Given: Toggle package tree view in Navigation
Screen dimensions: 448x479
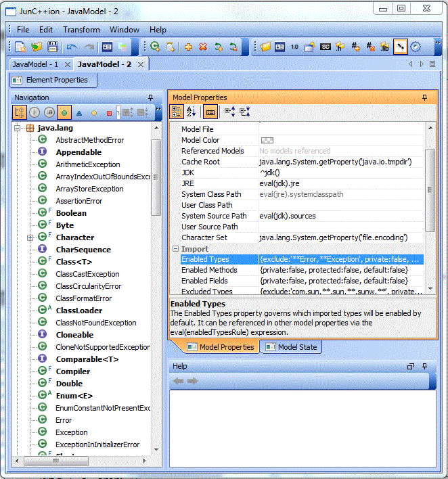Looking at the screenshot, I should point(20,112).
